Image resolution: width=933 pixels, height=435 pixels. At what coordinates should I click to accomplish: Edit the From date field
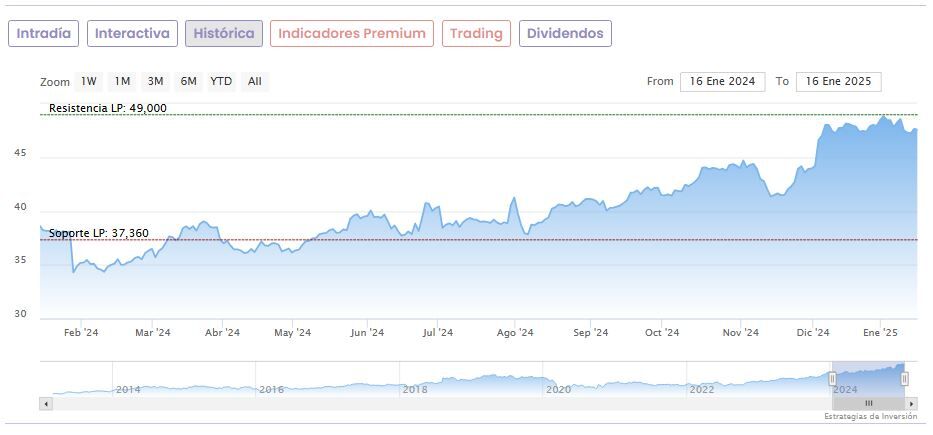722,82
